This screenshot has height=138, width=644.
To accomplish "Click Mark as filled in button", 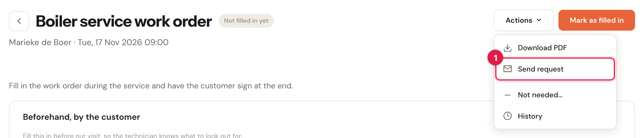I will [596, 20].
